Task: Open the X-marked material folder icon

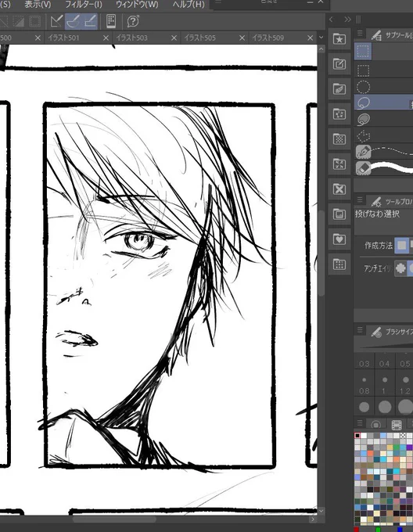Action: click(339, 189)
